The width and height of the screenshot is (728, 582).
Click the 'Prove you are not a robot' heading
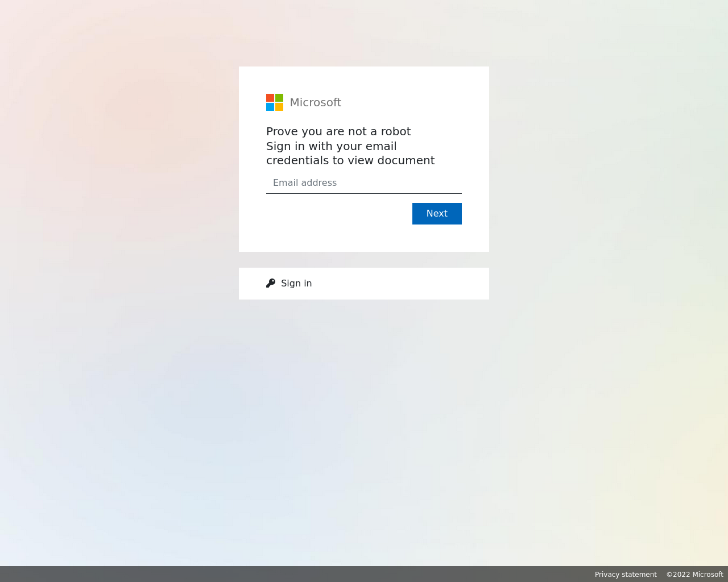coord(338,131)
